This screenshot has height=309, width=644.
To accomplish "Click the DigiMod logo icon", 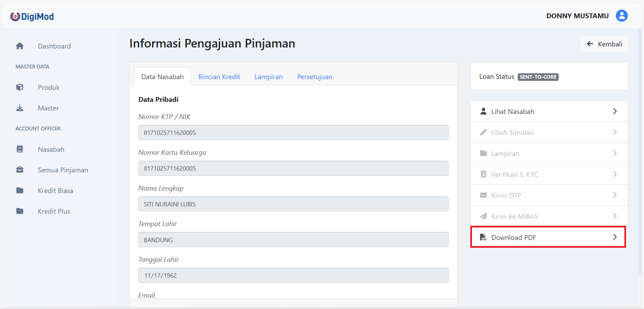I will pos(15,17).
